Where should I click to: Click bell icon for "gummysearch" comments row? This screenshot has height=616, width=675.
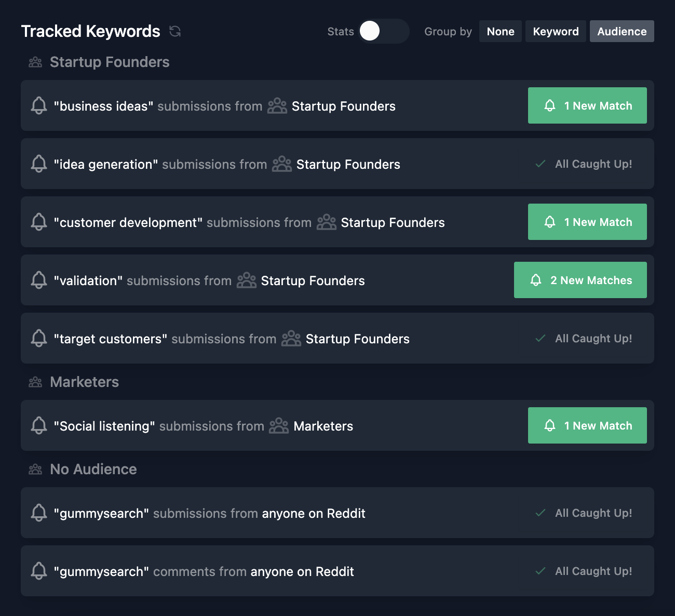[39, 571]
